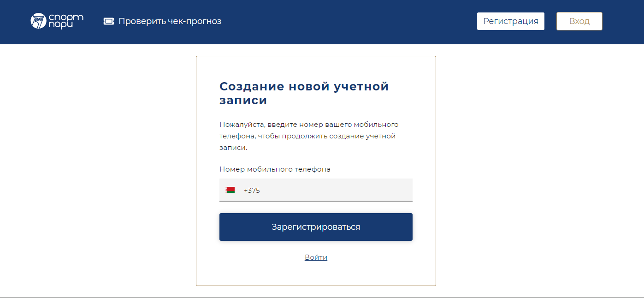Click the Регистрация button in header

click(511, 21)
